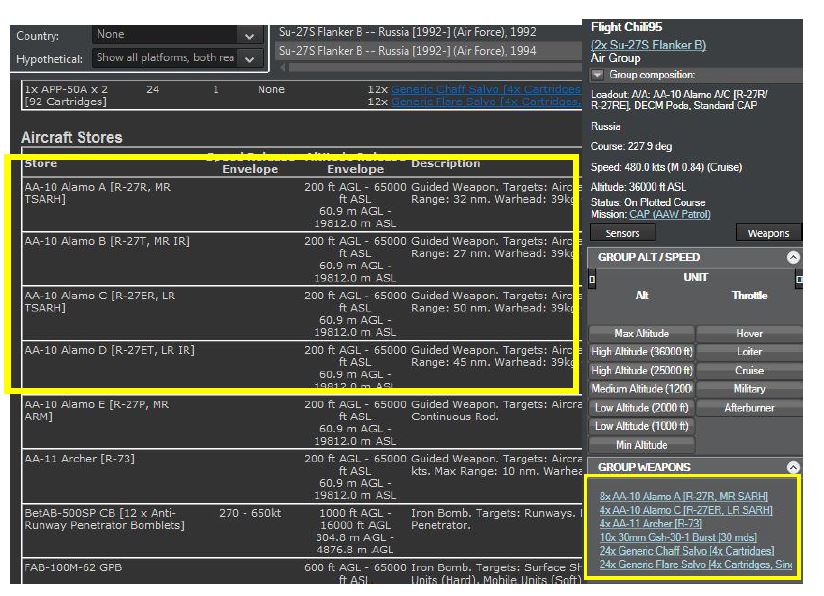
Task: Select Su-27S Flanker B 1992 list entry
Action: [x=428, y=32]
